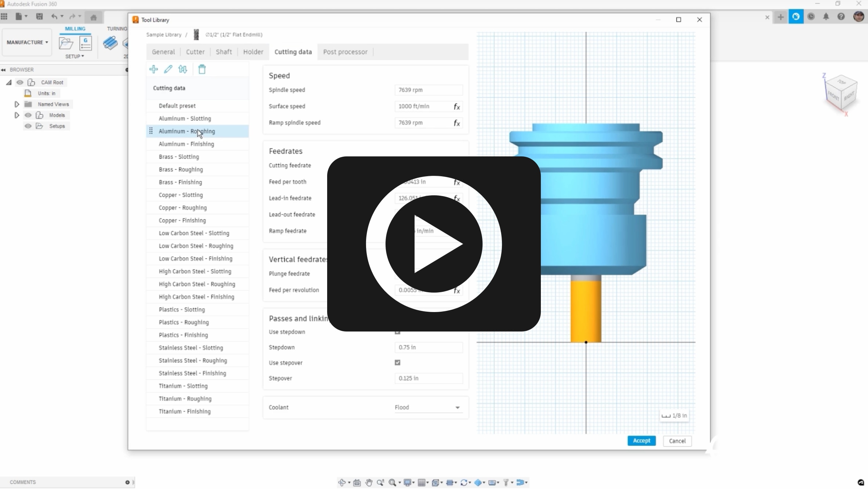Click the reorder presets arrows icon
868x489 pixels.
pyautogui.click(x=182, y=69)
